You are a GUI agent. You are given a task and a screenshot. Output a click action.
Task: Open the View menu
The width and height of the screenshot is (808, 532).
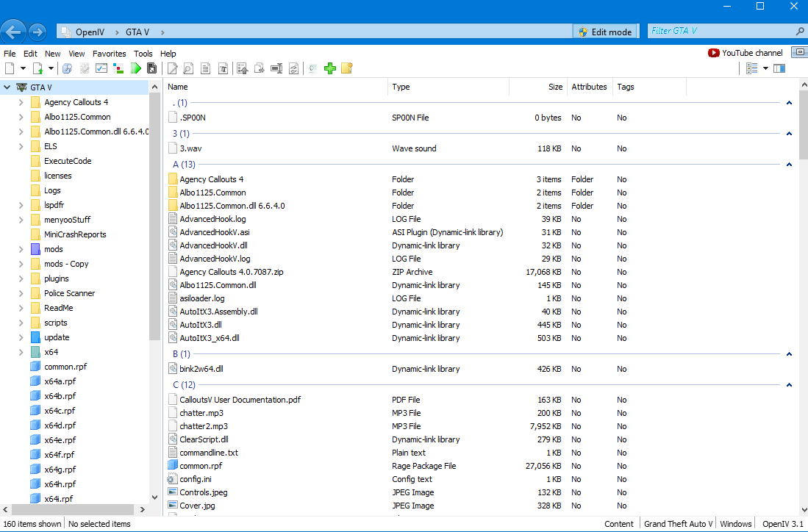76,54
